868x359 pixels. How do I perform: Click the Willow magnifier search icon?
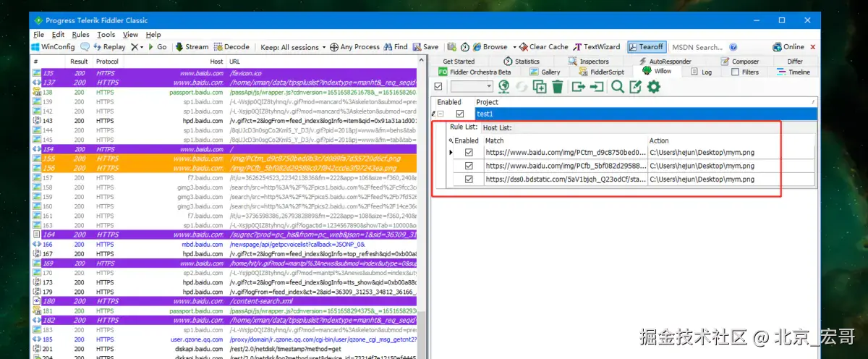pyautogui.click(x=618, y=87)
